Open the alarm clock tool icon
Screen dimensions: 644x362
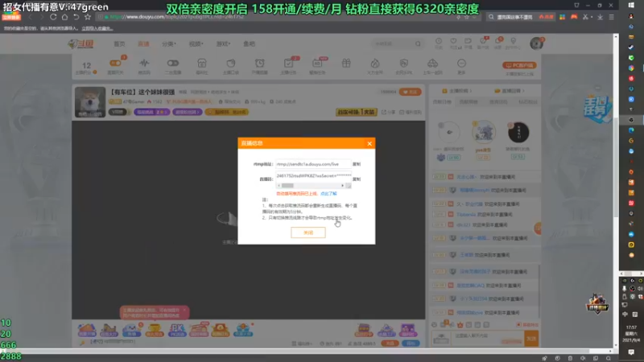259,64
